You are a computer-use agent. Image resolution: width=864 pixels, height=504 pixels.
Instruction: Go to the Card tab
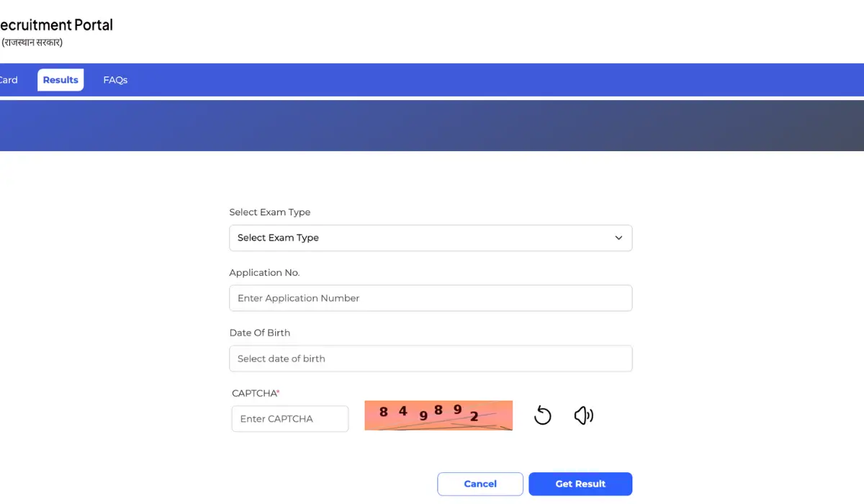pyautogui.click(x=9, y=79)
